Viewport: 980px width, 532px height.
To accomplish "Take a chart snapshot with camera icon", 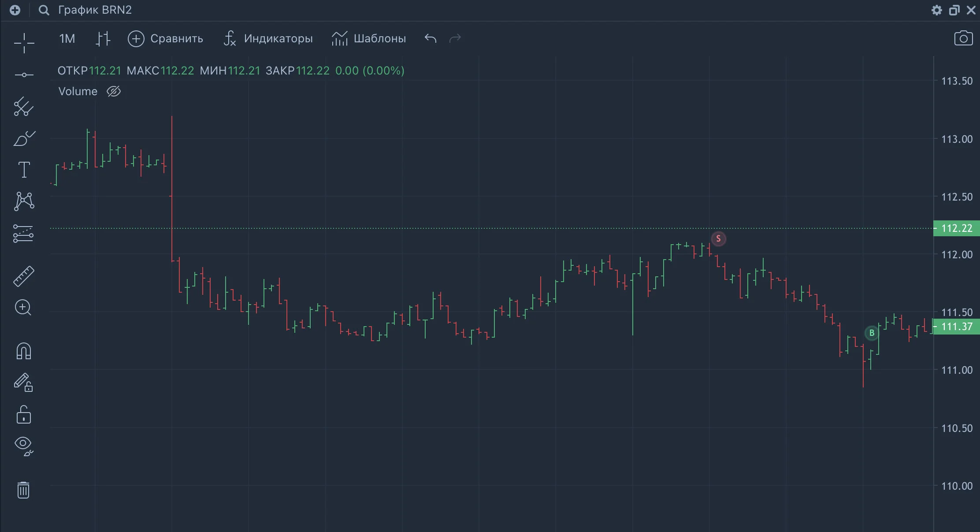I will point(963,38).
